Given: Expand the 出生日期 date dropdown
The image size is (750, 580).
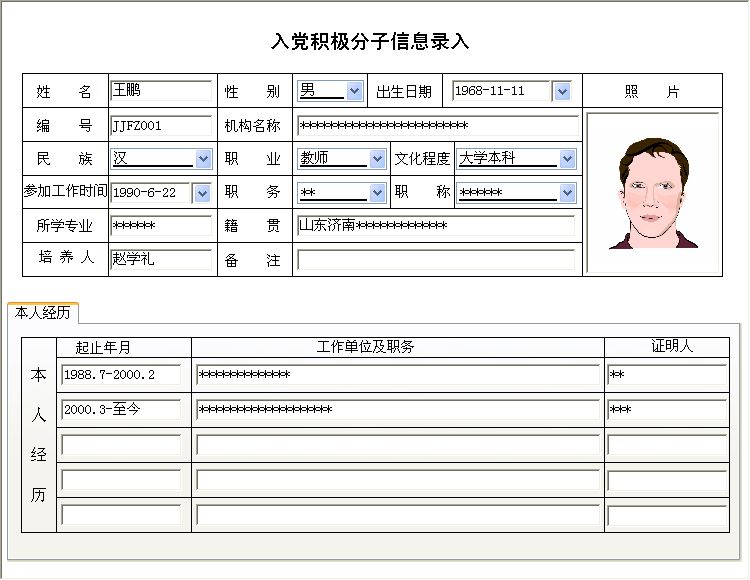Looking at the screenshot, I should tap(561, 91).
